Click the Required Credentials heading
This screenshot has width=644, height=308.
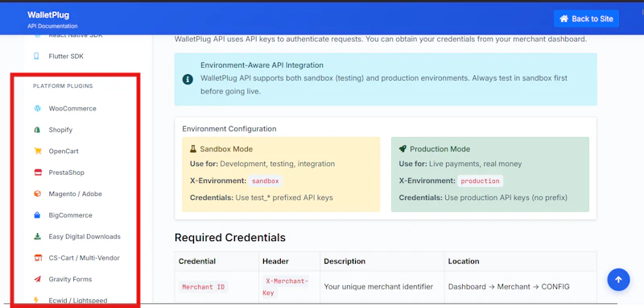point(230,238)
